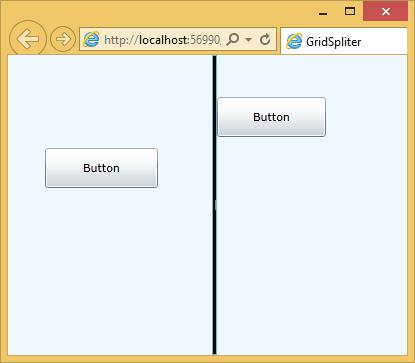Open the address bar dropdown arrow
Image resolution: width=415 pixels, height=363 pixels.
tap(248, 40)
